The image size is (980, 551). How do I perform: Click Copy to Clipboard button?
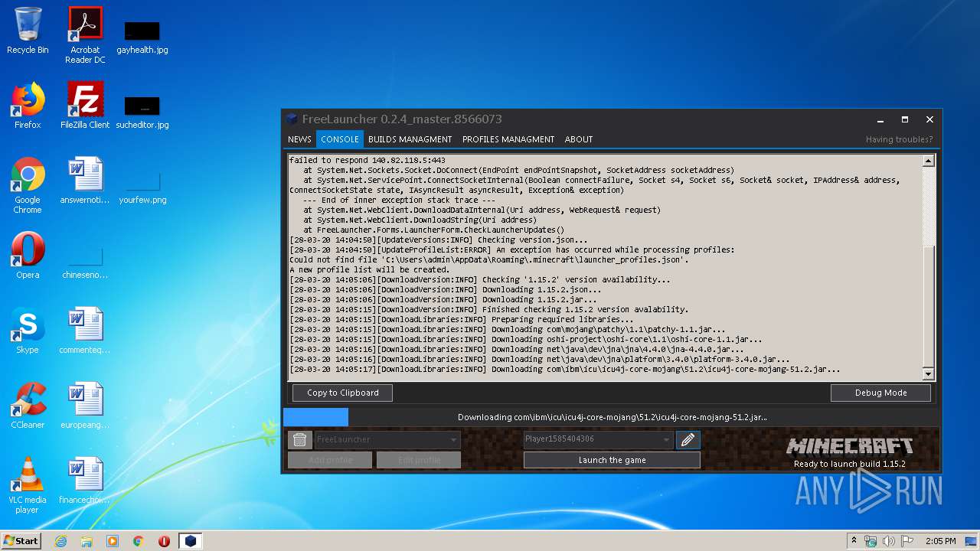click(x=342, y=393)
